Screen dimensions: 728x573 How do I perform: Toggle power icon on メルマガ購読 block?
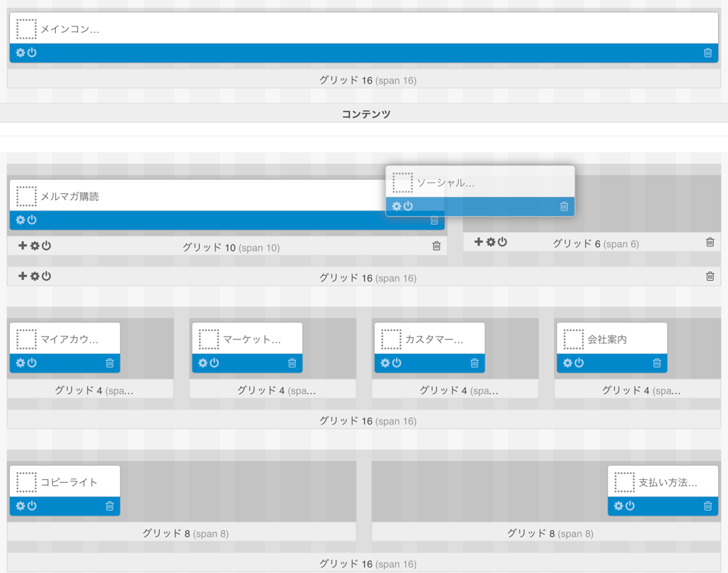coord(32,220)
